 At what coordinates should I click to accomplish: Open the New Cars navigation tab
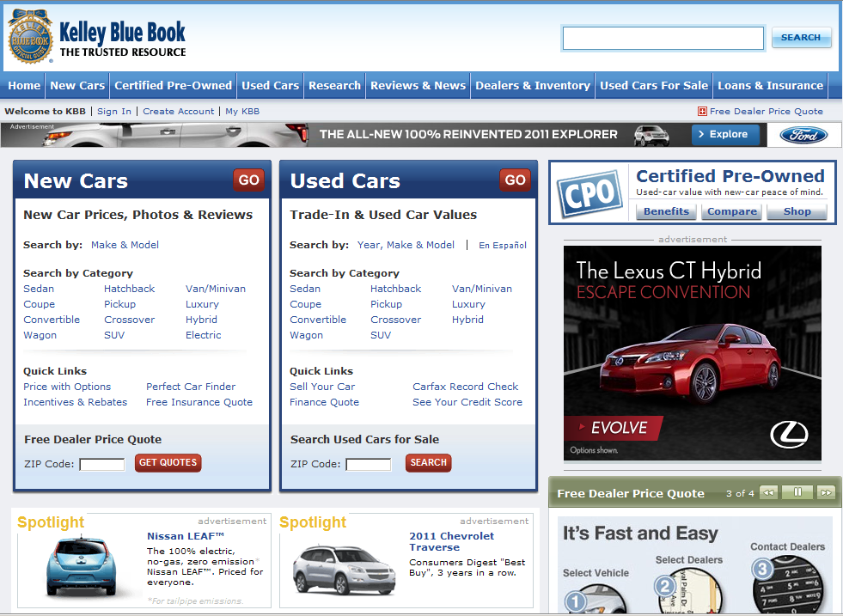click(x=77, y=85)
